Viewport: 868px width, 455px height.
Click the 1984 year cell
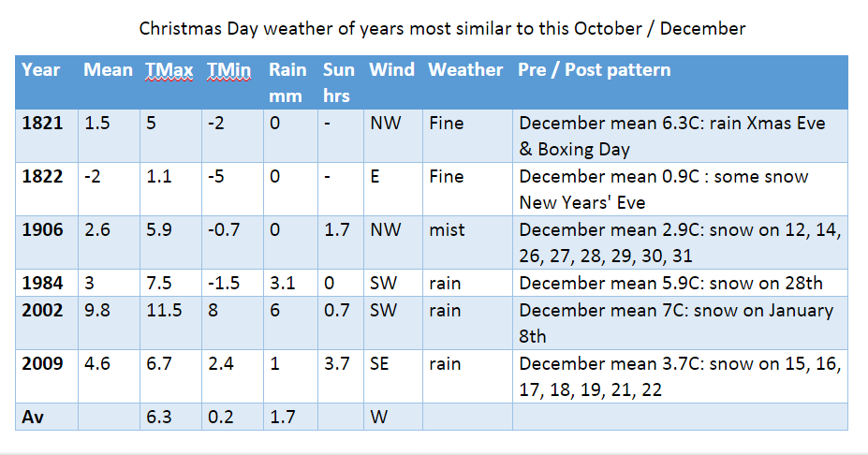[42, 283]
